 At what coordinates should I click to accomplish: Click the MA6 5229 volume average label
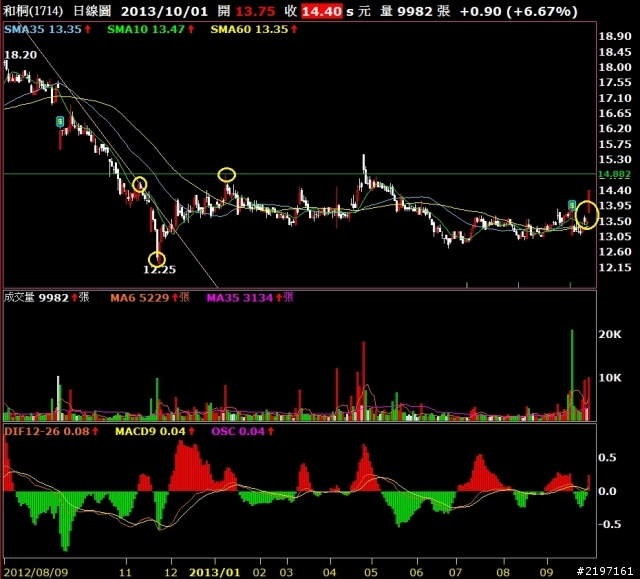click(x=140, y=298)
